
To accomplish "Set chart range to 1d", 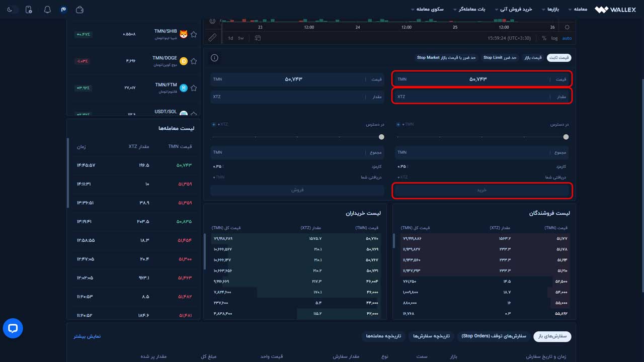I will pyautogui.click(x=230, y=38).
